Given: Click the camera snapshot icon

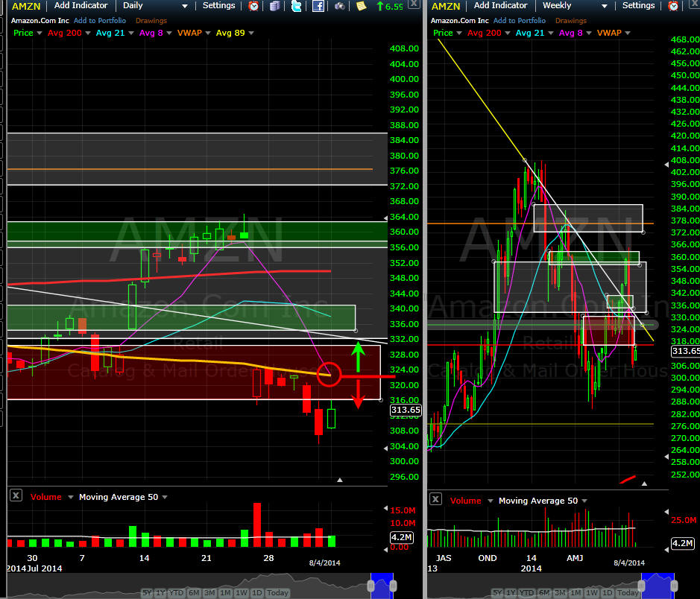Looking at the screenshot, I should point(340,6).
